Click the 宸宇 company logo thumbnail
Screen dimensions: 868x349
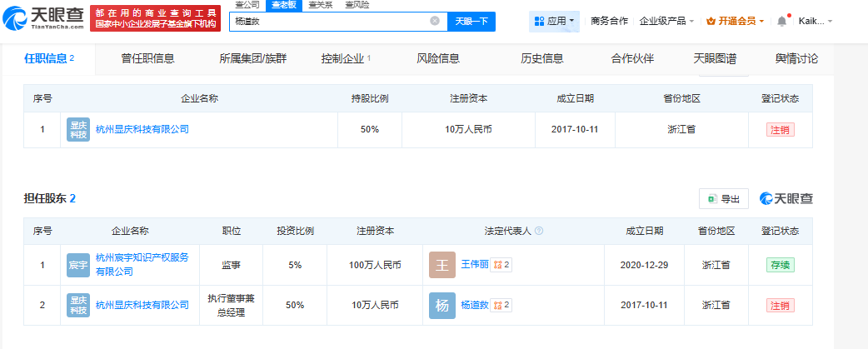point(78,265)
